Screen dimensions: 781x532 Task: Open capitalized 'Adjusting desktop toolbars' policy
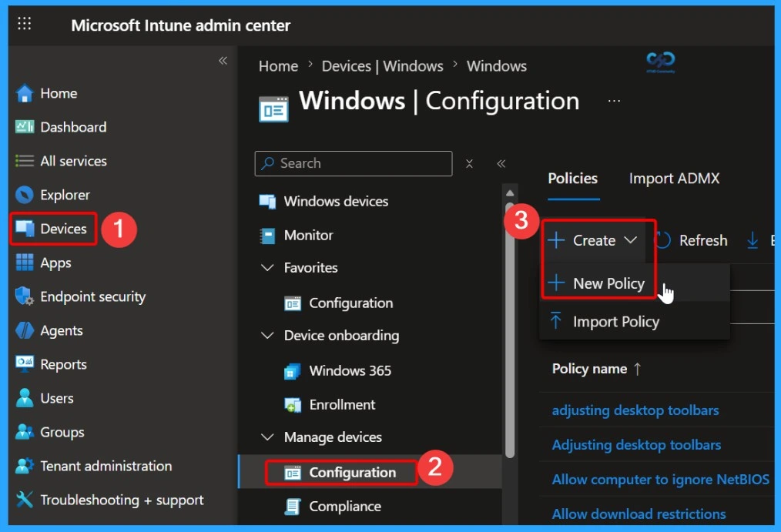pyautogui.click(x=636, y=444)
